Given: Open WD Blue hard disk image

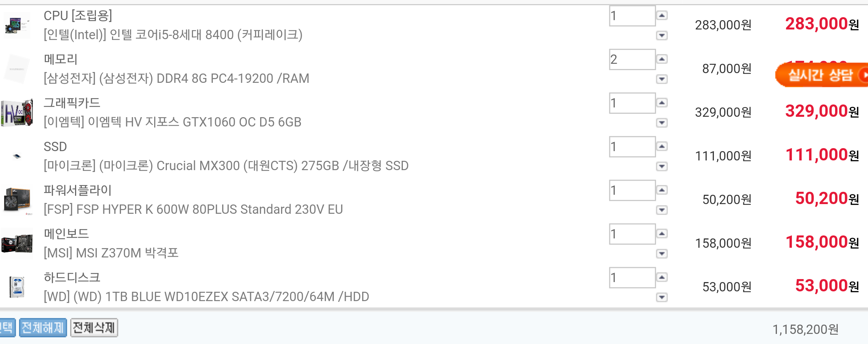Looking at the screenshot, I should pyautogui.click(x=17, y=287).
